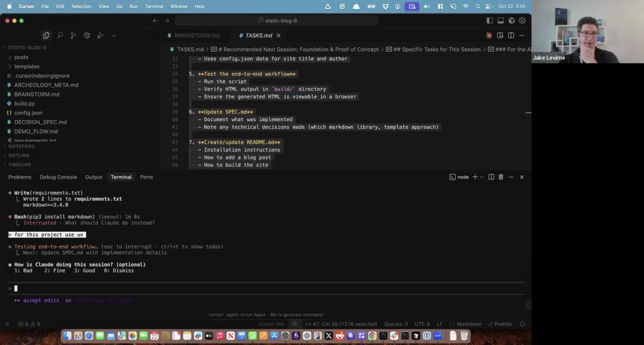Open the terminal profile dropdown chevron
The width and height of the screenshot is (644, 345).
click(x=481, y=177)
